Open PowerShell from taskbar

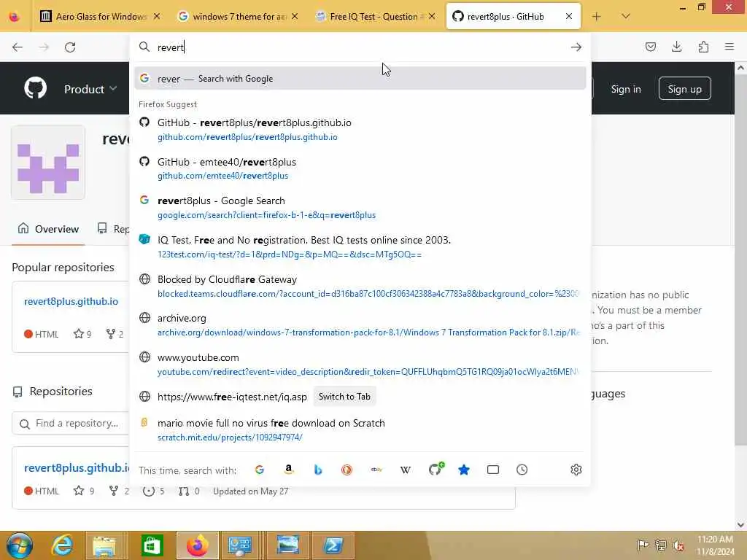click(x=333, y=545)
